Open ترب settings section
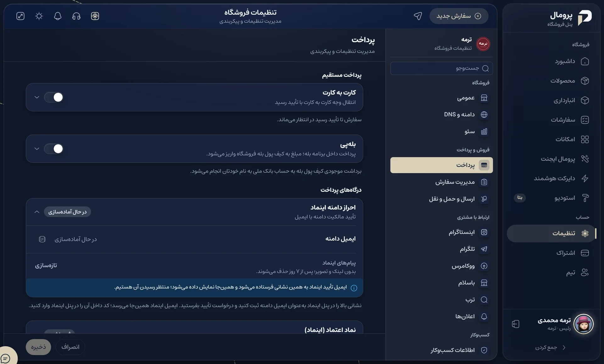Screen dimensions: 604x364 pyautogui.click(x=442, y=300)
